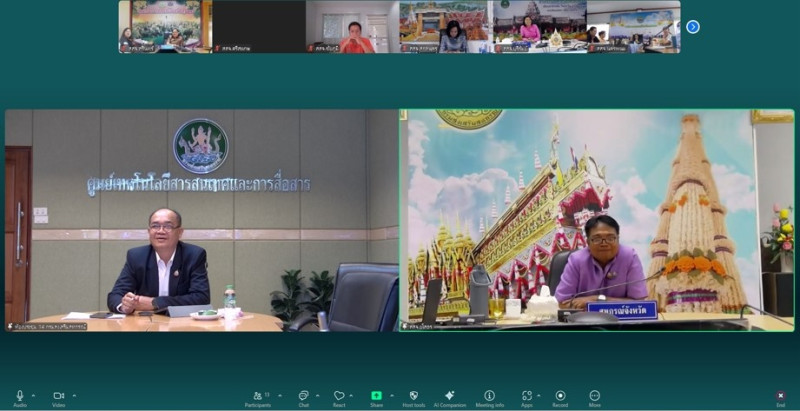Open the Chat panel

[304, 398]
